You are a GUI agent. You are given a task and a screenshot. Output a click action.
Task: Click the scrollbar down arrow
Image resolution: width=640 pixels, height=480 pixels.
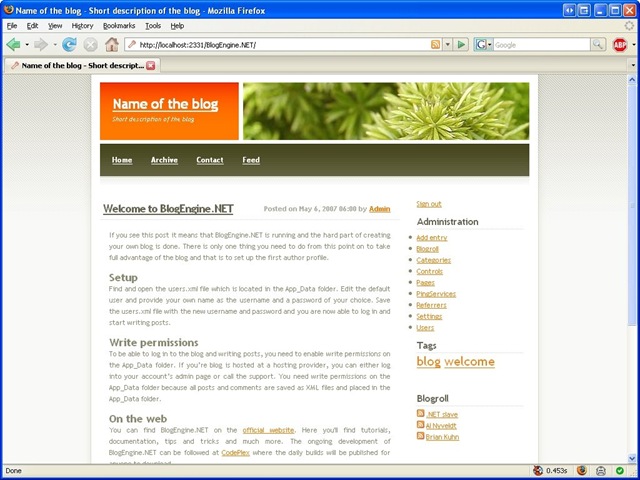[x=632, y=458]
